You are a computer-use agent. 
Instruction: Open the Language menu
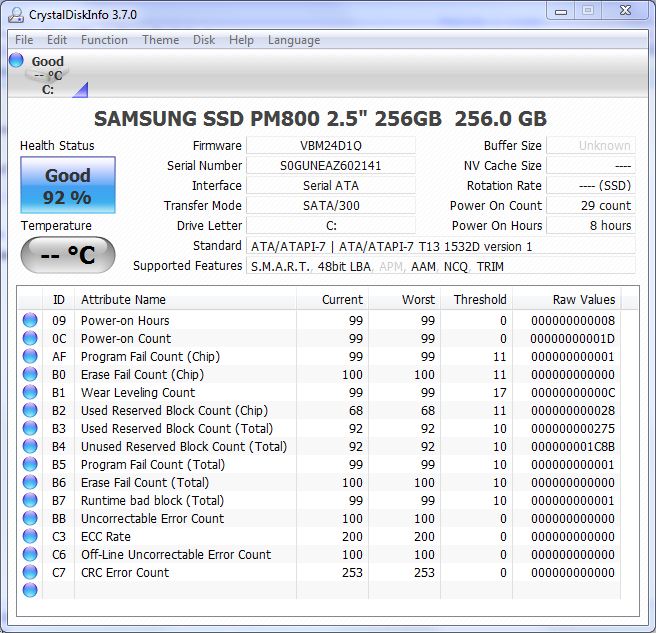294,40
